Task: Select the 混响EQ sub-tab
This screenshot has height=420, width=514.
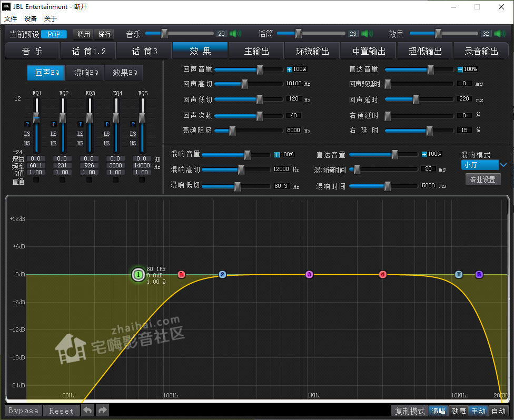Action: [x=85, y=73]
